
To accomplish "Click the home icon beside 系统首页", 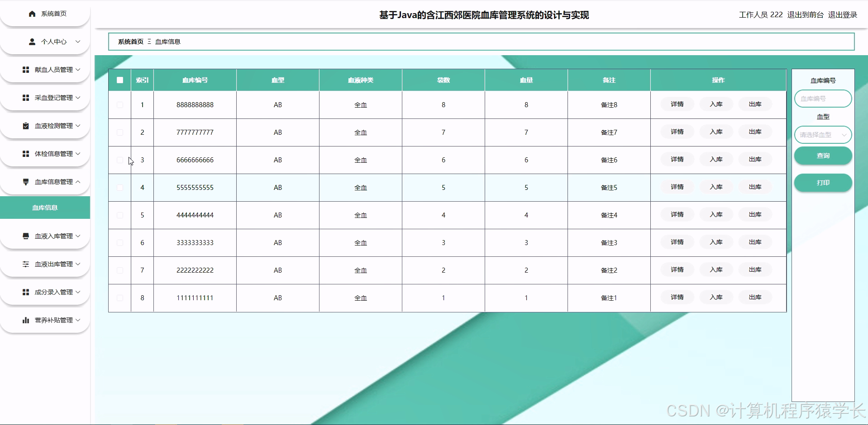I will [x=32, y=14].
